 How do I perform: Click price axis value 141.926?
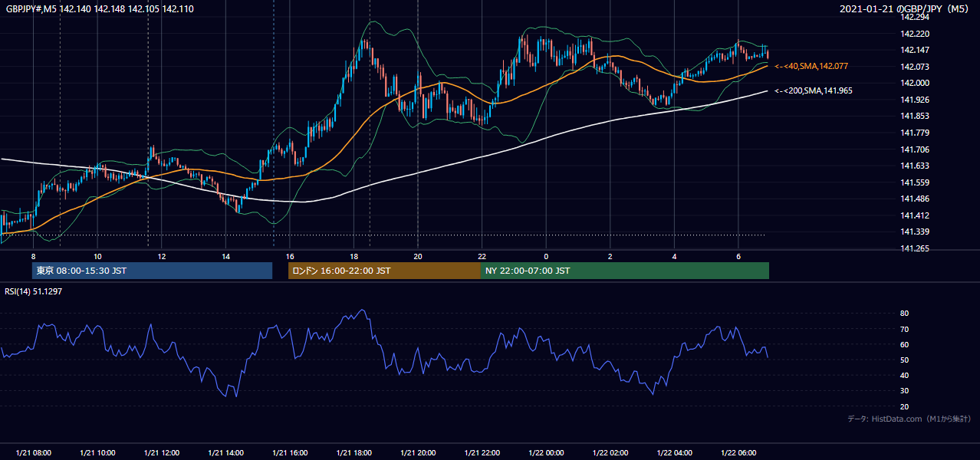[x=915, y=100]
